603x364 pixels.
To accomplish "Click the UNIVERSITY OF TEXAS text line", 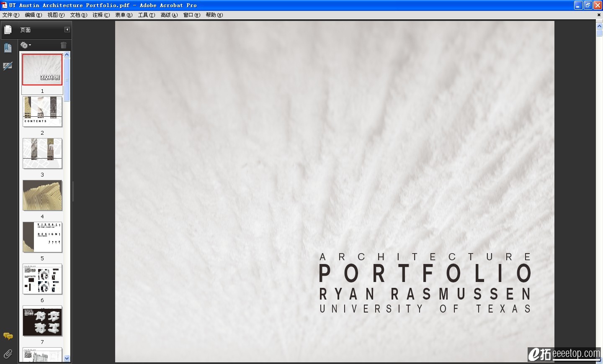I will pyautogui.click(x=425, y=309).
